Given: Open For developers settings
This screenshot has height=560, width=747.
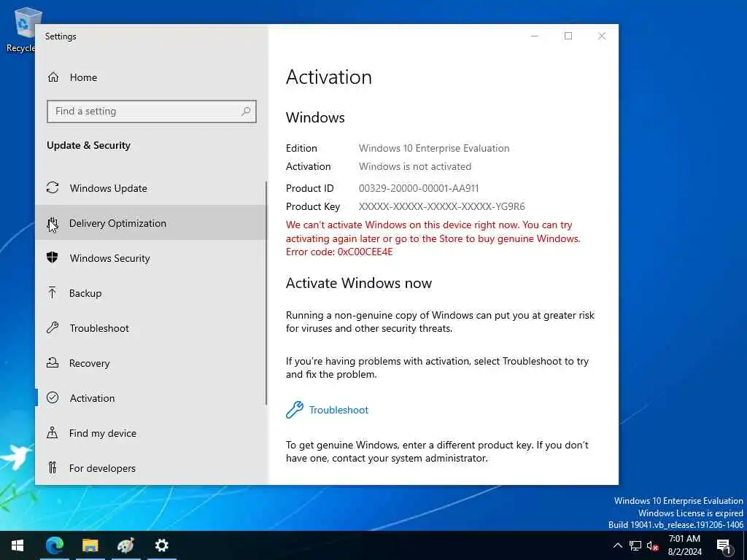Looking at the screenshot, I should (x=150, y=468).
